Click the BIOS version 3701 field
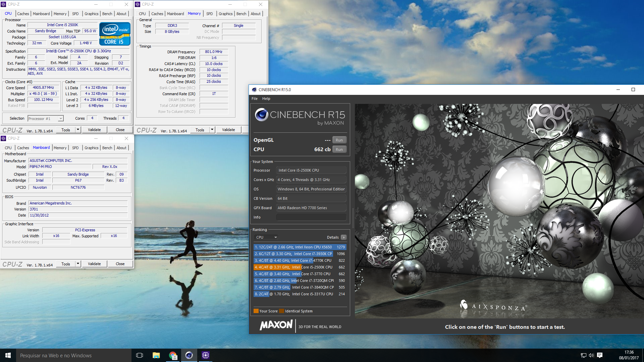Screen dimensions: 644x362 [x=78, y=209]
